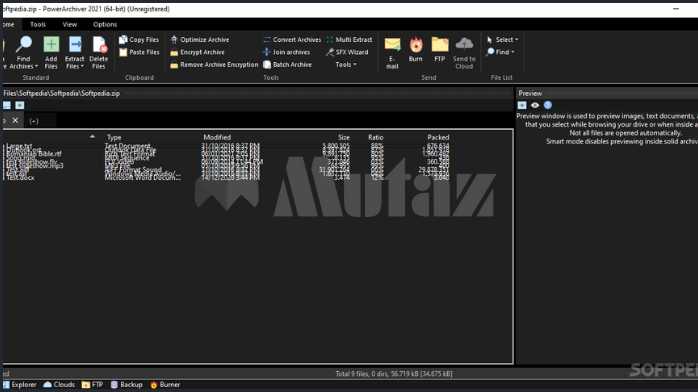Open the Find dropdown in File List
The image size is (698, 392).
(500, 52)
